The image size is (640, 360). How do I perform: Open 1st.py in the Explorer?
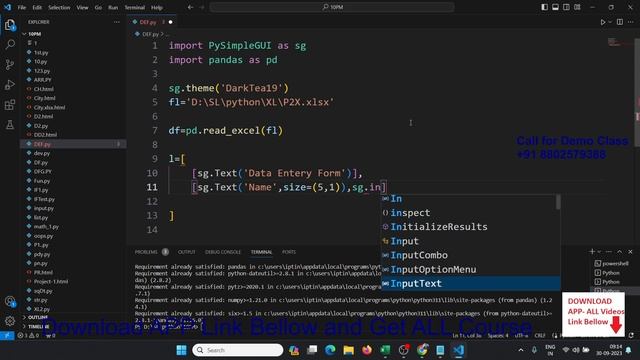click(x=41, y=53)
